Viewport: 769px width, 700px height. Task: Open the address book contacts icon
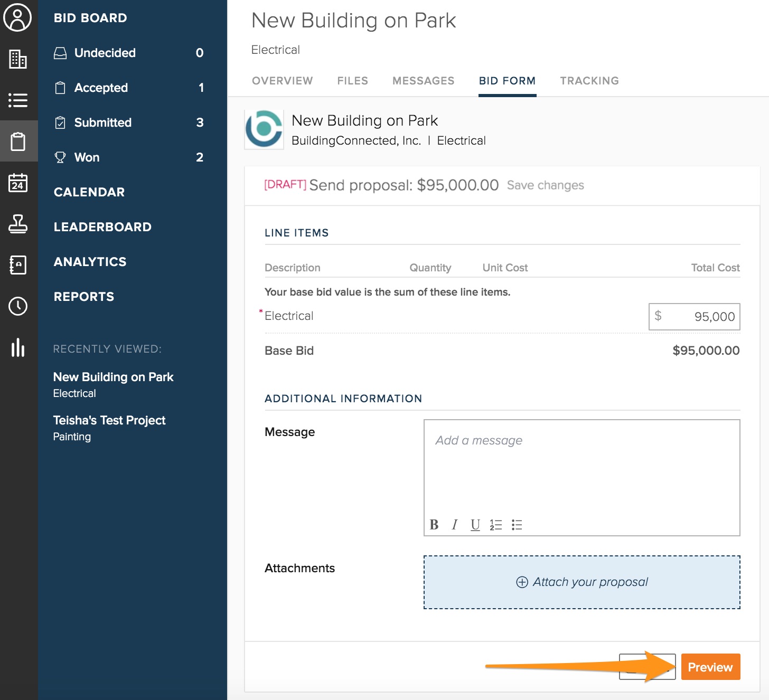point(18,265)
